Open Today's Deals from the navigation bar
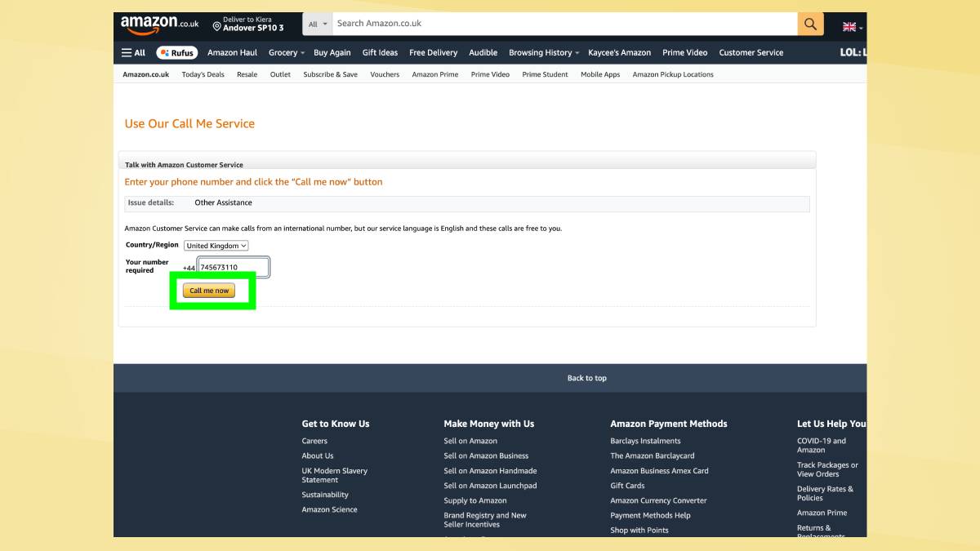Image resolution: width=980 pixels, height=551 pixels. coord(201,74)
